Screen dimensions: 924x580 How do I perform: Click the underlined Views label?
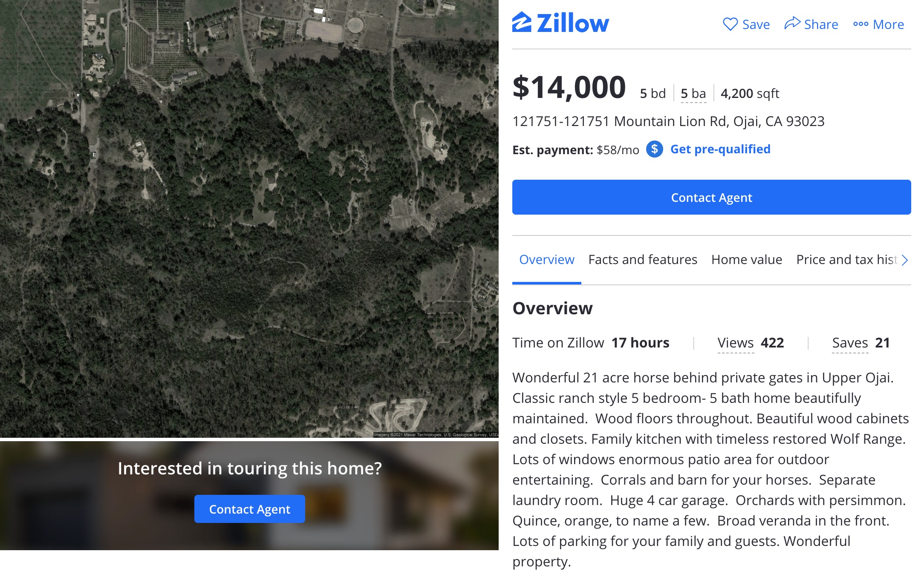click(x=735, y=343)
